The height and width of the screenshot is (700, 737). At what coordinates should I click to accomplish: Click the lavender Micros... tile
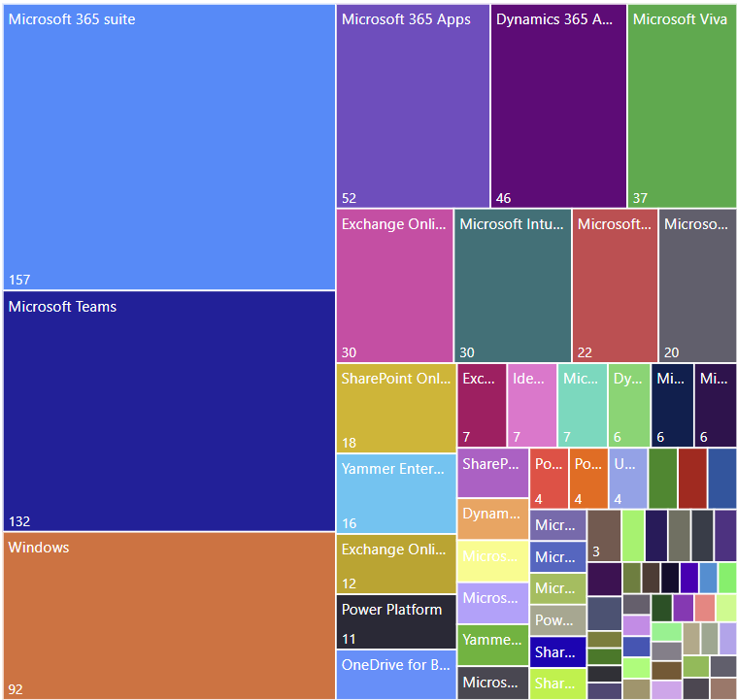(493, 603)
